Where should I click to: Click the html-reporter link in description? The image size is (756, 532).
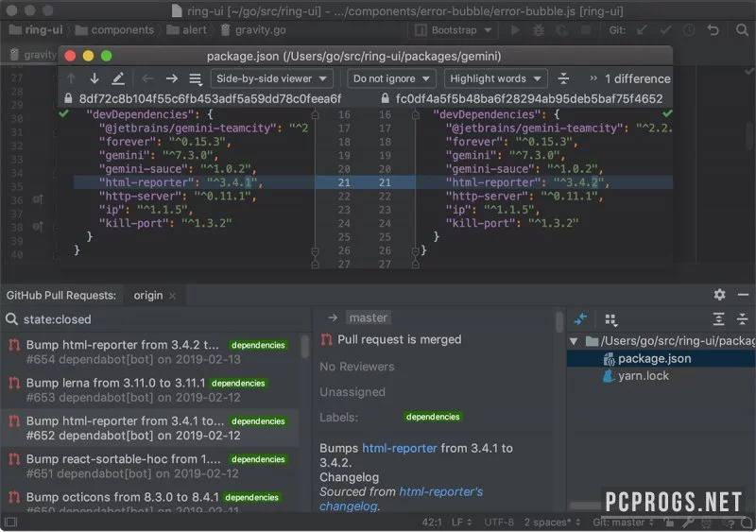[399, 448]
